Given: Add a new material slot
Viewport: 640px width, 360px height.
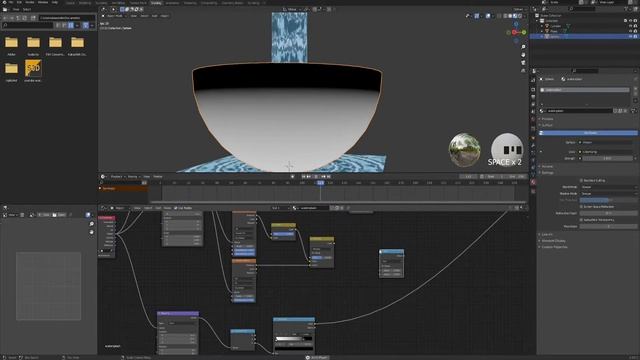Looking at the screenshot, I should 635,89.
